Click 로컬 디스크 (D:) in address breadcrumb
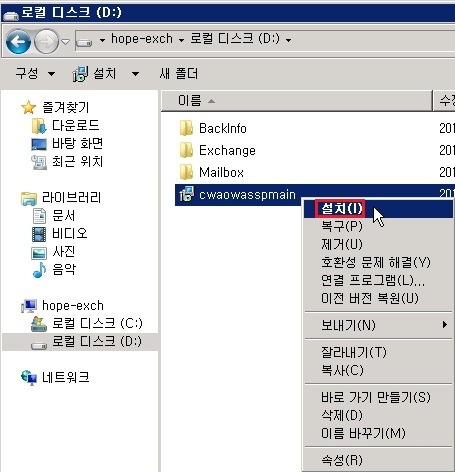This screenshot has width=455, height=472. [x=235, y=39]
